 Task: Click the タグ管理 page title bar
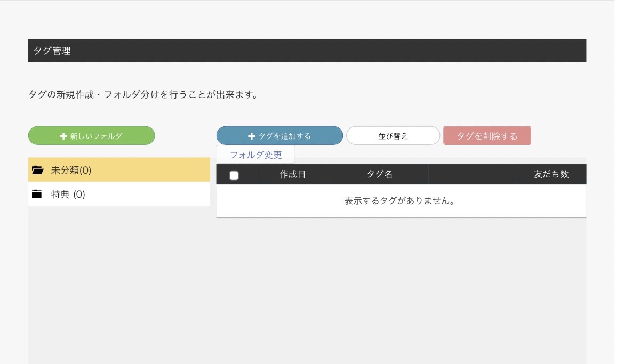tap(307, 51)
